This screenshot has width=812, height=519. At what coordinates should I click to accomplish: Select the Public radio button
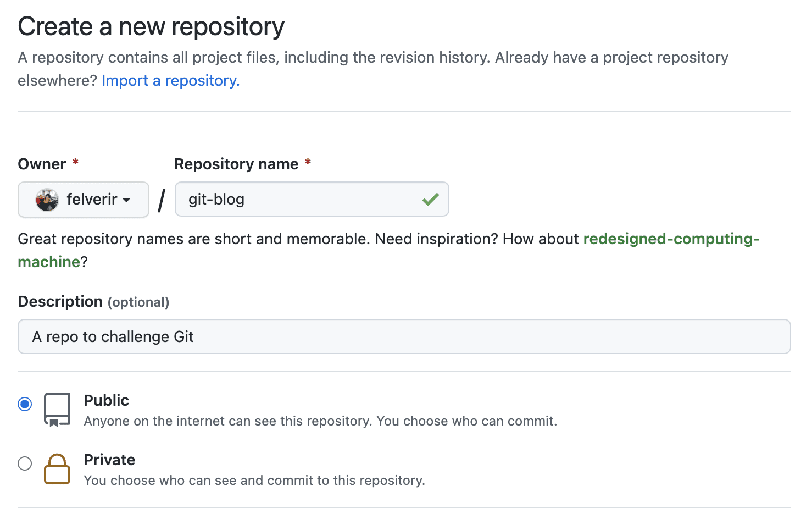(24, 404)
